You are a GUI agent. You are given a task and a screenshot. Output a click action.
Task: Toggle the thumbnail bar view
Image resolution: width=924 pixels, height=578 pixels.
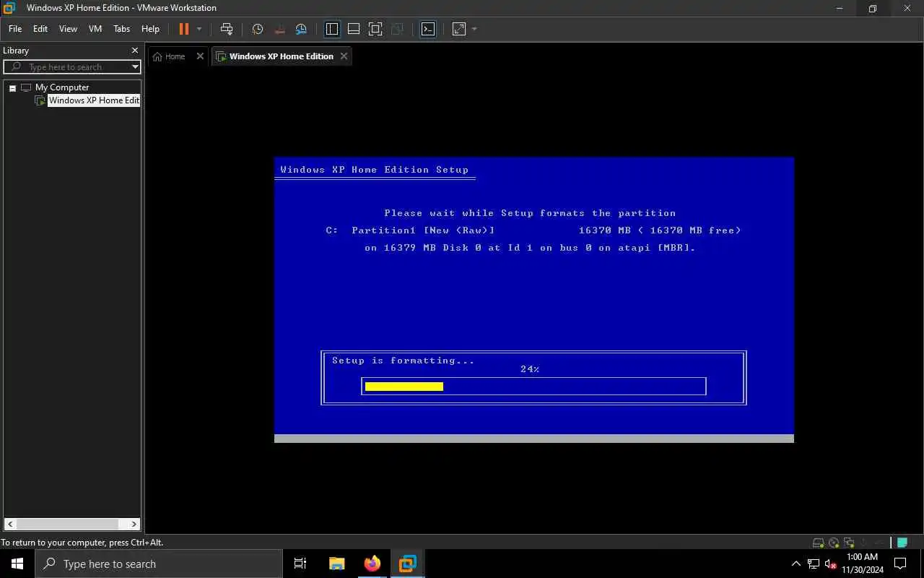[354, 29]
